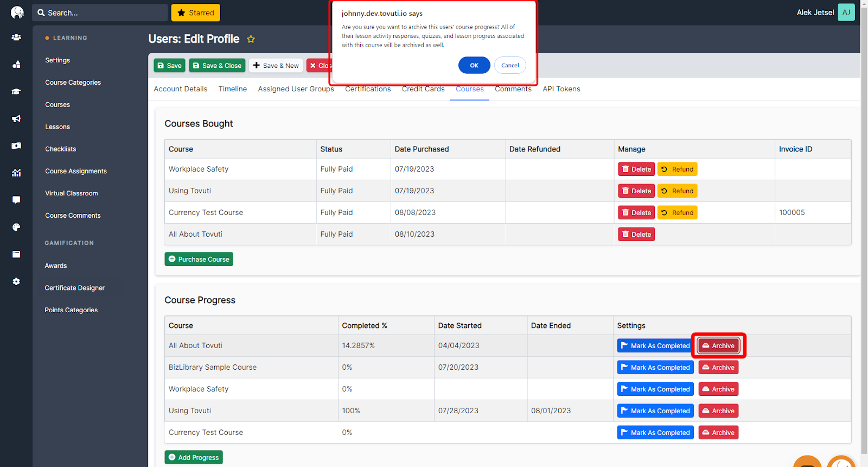Mark Using Tovuti as completed
The width and height of the screenshot is (868, 467).
tap(655, 411)
